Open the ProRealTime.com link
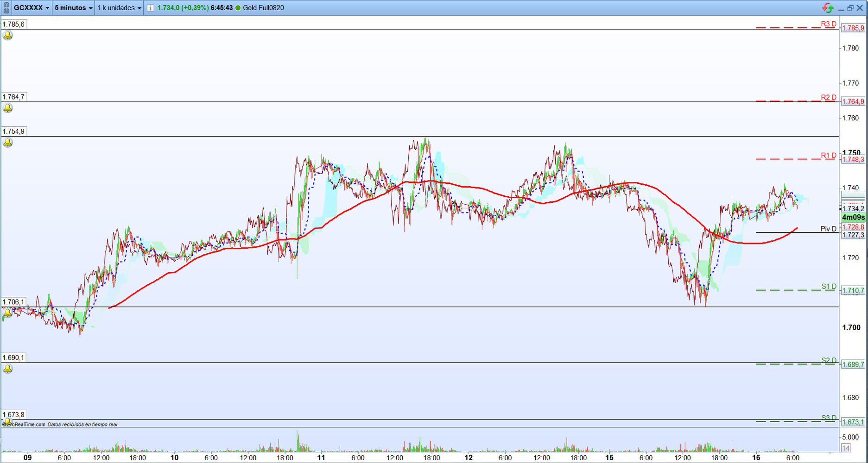The image size is (868, 463). coord(24,424)
